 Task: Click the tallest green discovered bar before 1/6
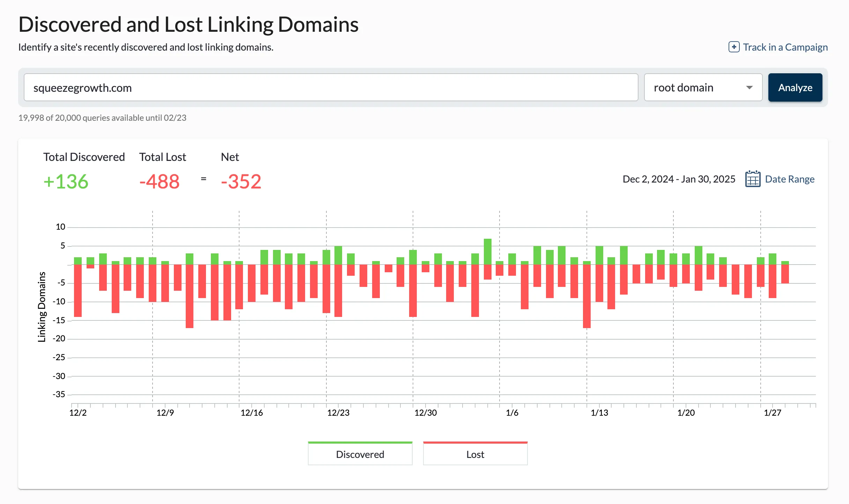pyautogui.click(x=488, y=252)
